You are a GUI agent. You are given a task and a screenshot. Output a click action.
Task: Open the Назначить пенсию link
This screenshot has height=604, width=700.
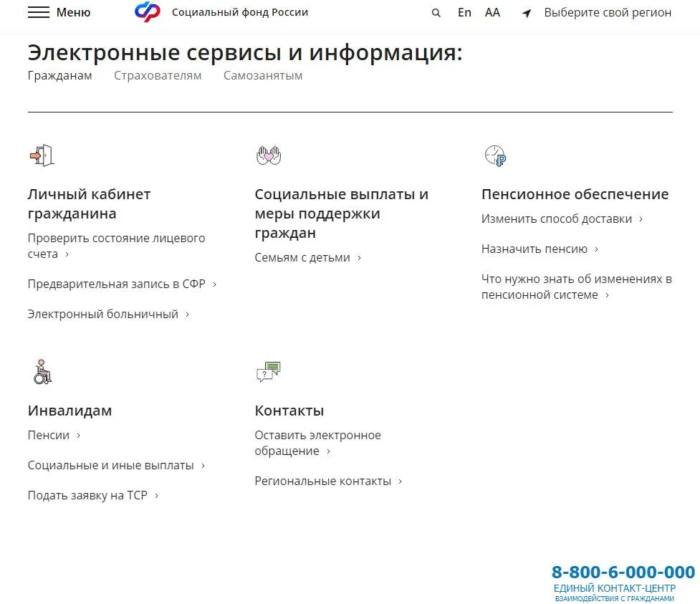534,249
